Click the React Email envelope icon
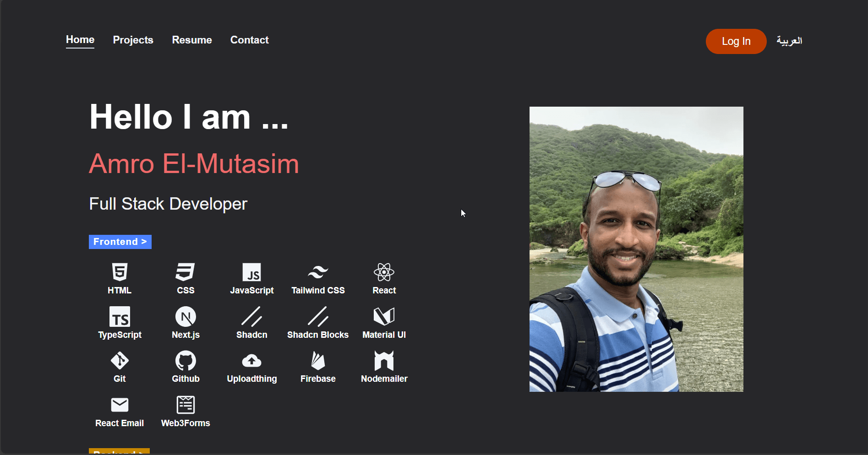 click(120, 405)
